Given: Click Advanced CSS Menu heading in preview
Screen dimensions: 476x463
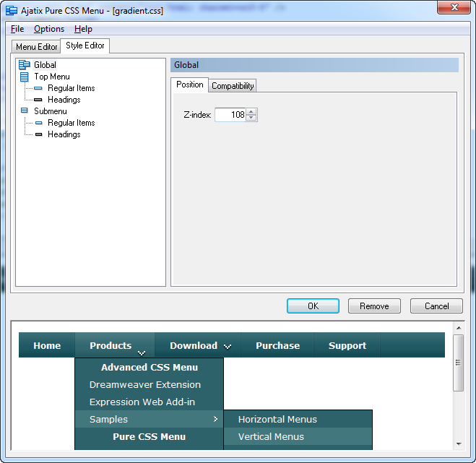Looking at the screenshot, I should 150,368.
